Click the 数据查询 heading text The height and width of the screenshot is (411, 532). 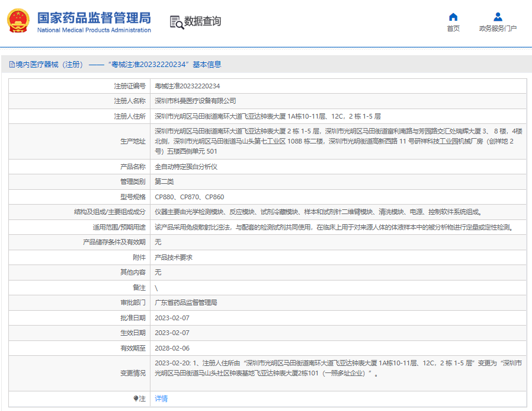[x=203, y=22]
